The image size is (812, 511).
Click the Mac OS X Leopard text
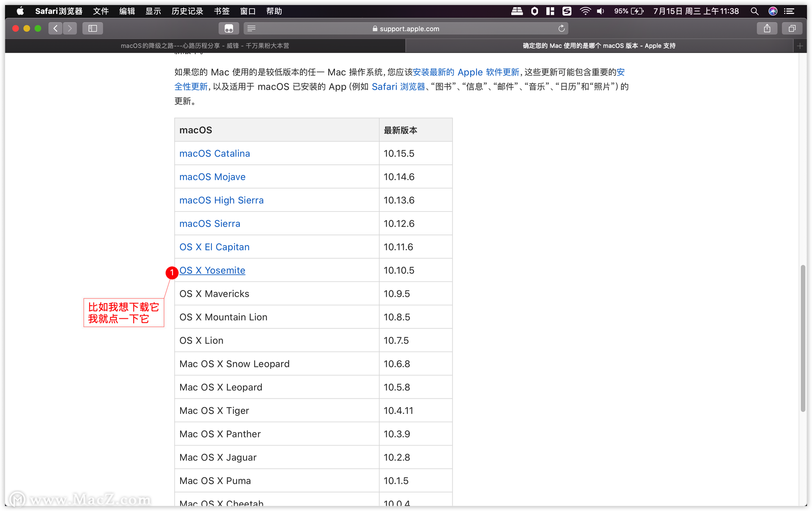(x=221, y=387)
